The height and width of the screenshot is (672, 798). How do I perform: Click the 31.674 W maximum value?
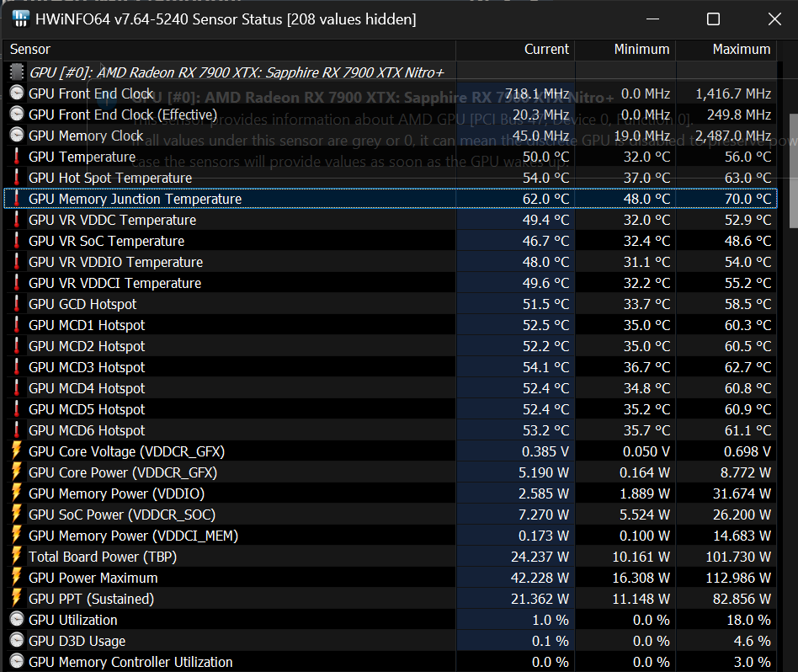(742, 493)
